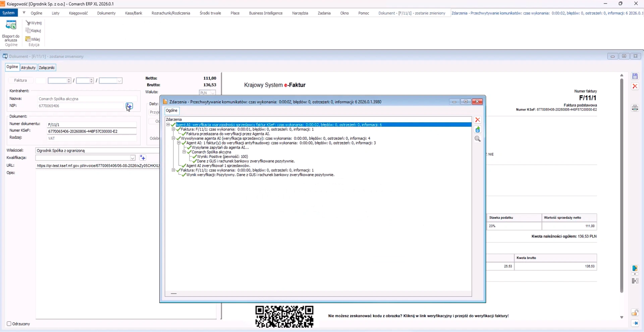Switch to the Atrybuty tab
Viewport: 644px width, 332px height.
28,67
